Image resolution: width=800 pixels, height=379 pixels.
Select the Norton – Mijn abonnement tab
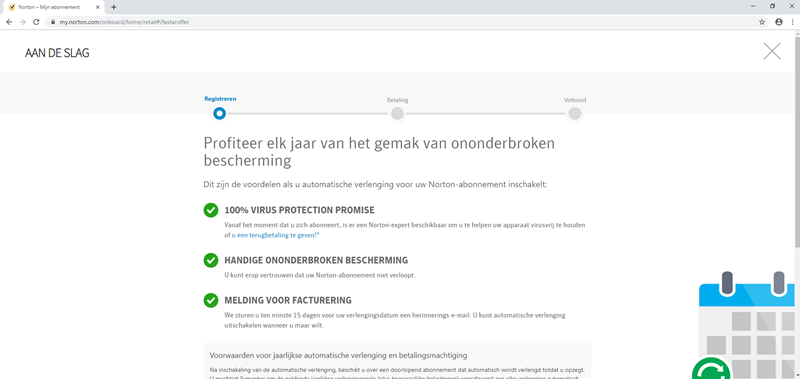pos(53,7)
